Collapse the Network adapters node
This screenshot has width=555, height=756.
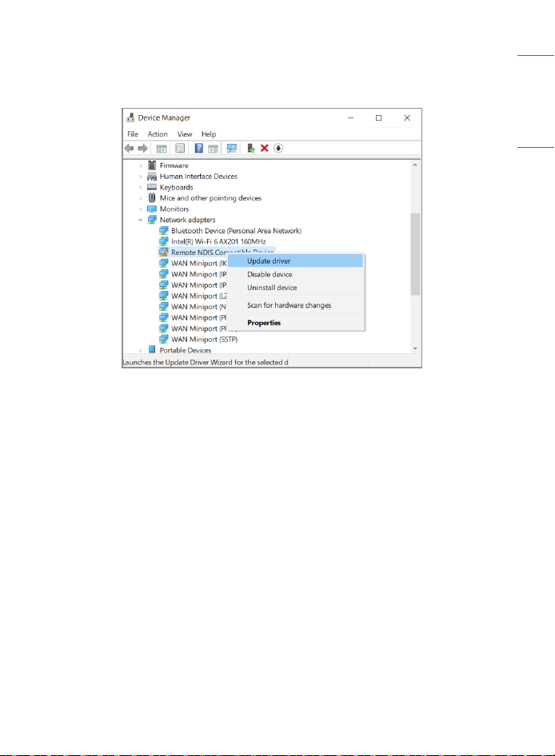pyautogui.click(x=141, y=220)
